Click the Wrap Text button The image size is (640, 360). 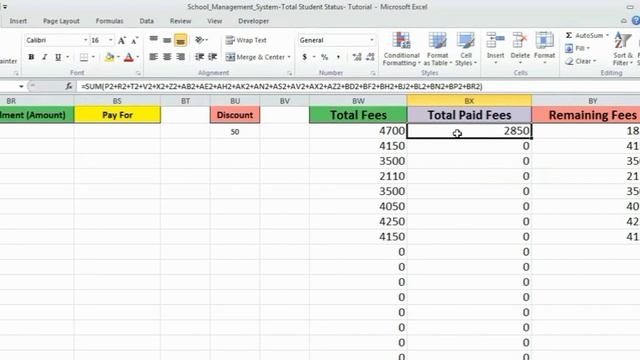[246, 40]
